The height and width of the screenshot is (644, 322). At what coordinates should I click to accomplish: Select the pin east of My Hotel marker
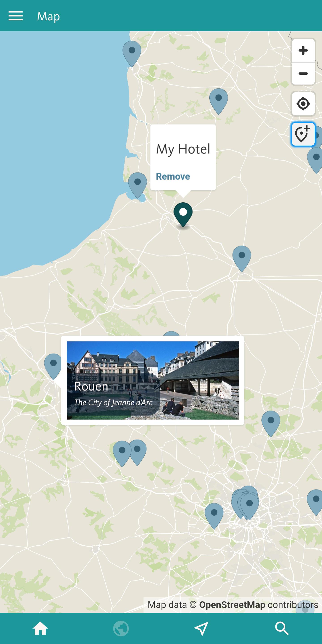coord(242,259)
